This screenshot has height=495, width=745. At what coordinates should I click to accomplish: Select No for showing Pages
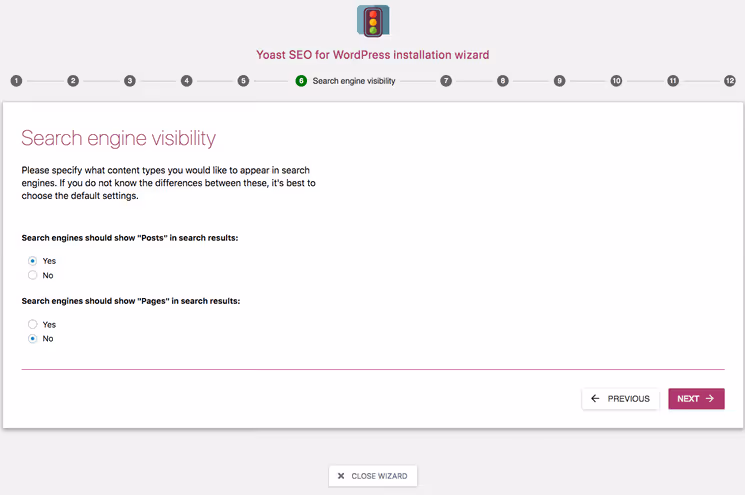click(x=32, y=339)
